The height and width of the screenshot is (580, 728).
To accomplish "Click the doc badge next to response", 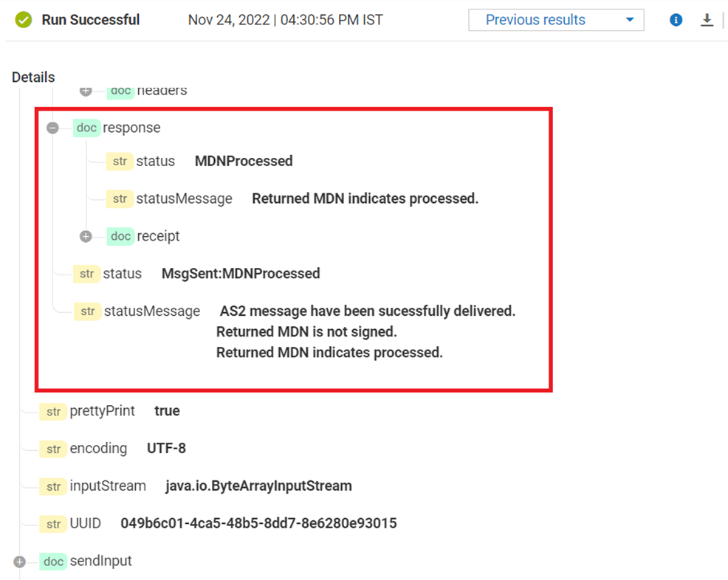I will [86, 128].
